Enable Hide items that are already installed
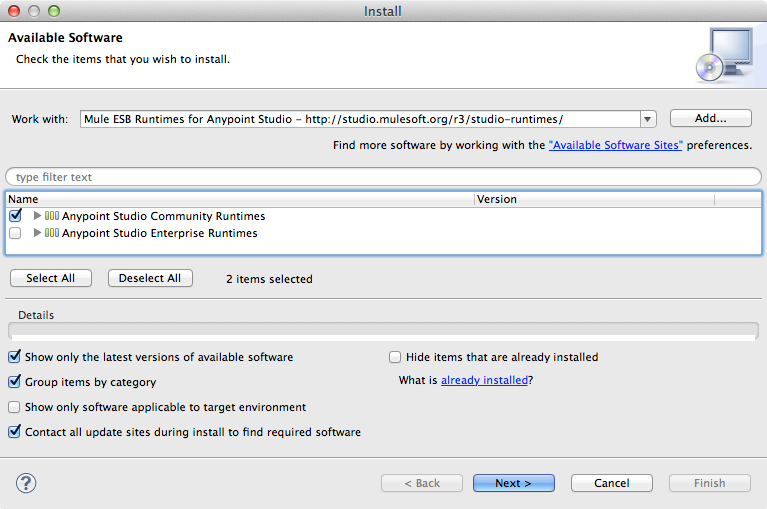This screenshot has width=767, height=509. coord(395,357)
